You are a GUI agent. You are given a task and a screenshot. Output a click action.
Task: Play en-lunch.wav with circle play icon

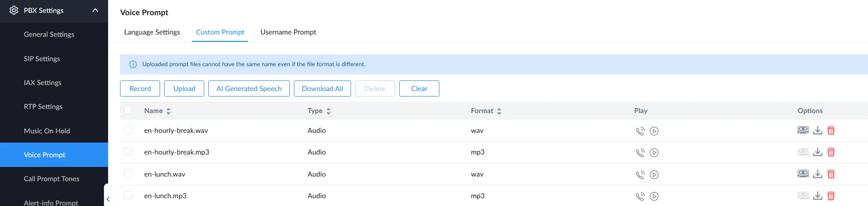654,175
